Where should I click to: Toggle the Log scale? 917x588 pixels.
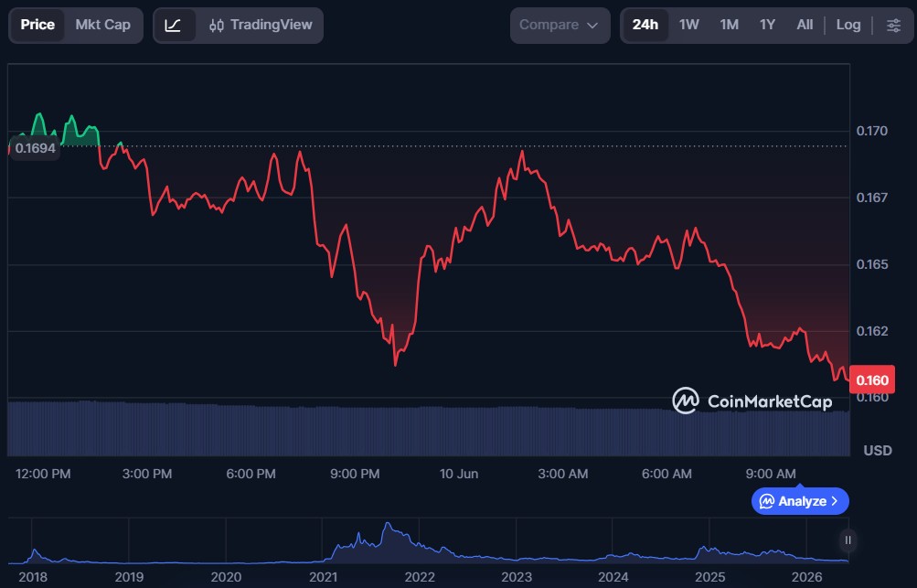(848, 26)
